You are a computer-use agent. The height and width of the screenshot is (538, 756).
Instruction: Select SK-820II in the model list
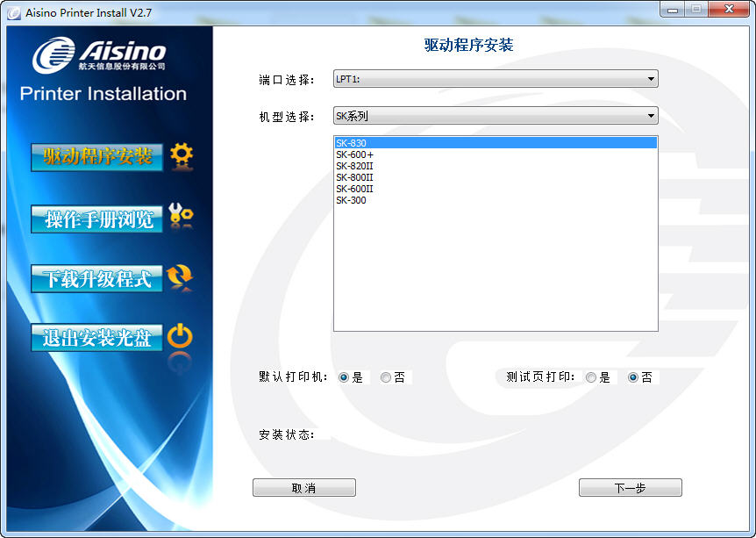(x=496, y=166)
